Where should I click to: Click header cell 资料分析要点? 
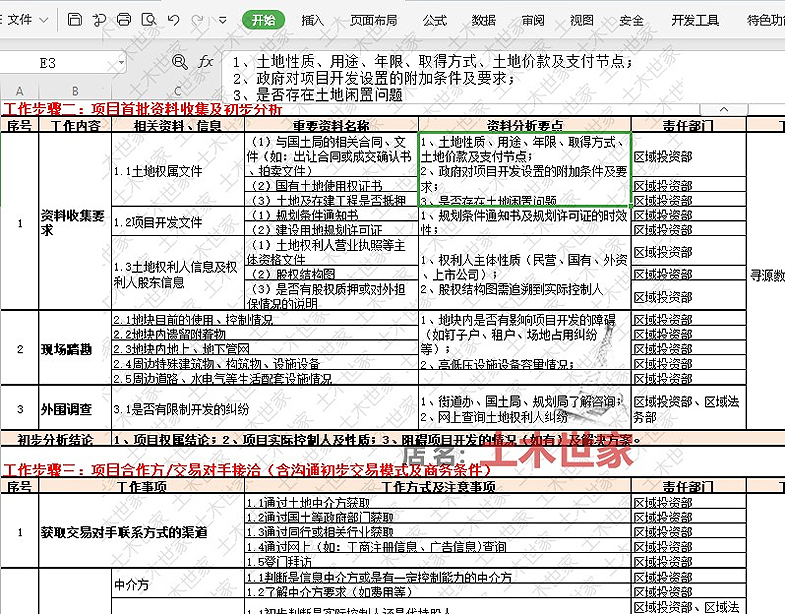[525, 125]
